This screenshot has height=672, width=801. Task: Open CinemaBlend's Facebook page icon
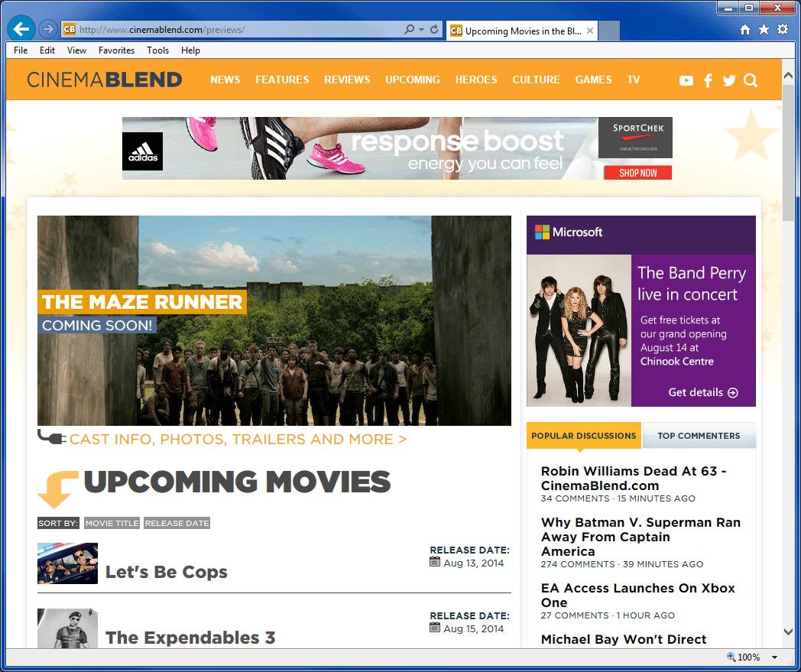click(708, 80)
